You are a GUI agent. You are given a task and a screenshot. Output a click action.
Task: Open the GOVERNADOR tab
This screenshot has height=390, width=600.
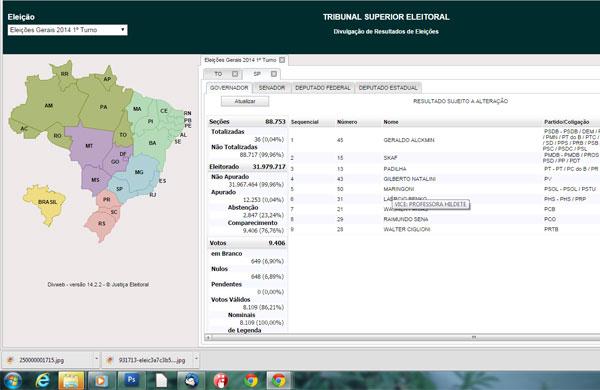click(229, 88)
